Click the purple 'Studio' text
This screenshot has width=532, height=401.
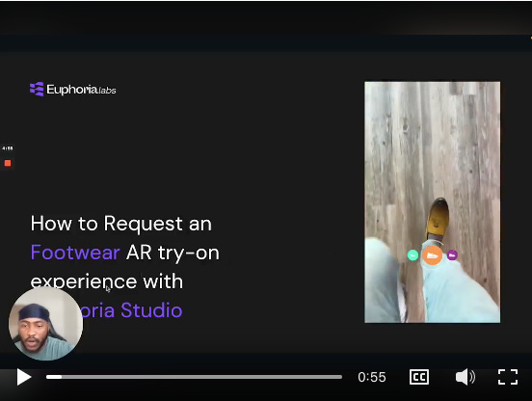coord(151,310)
